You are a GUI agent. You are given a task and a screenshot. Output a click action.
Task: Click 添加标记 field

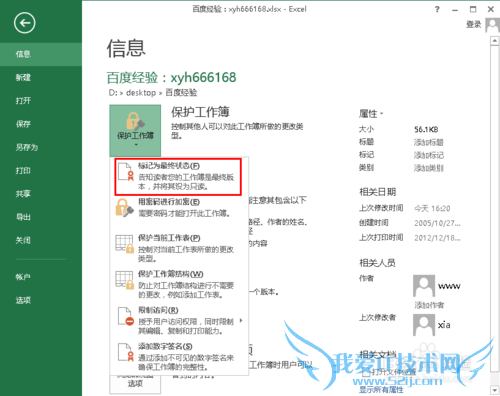click(429, 155)
